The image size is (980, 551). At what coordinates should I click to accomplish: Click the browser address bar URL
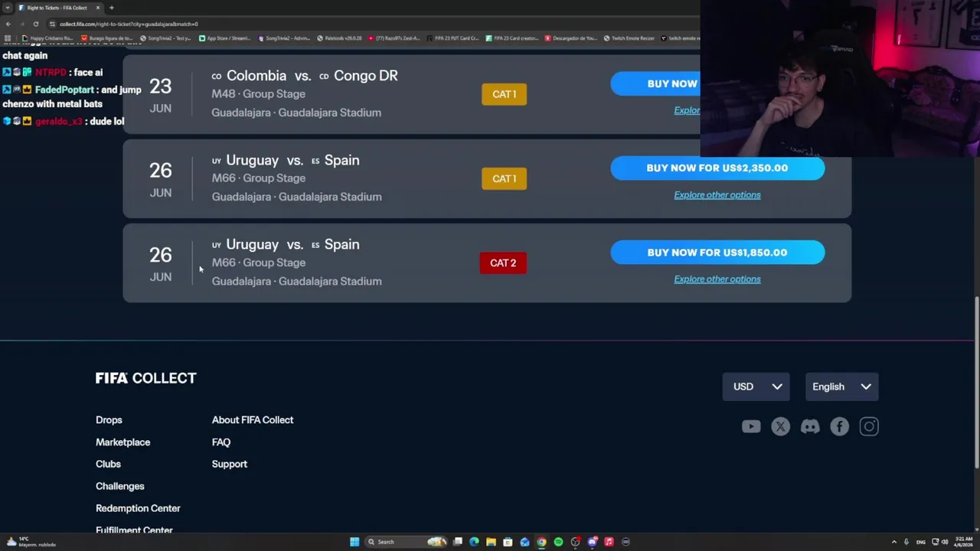(129, 24)
